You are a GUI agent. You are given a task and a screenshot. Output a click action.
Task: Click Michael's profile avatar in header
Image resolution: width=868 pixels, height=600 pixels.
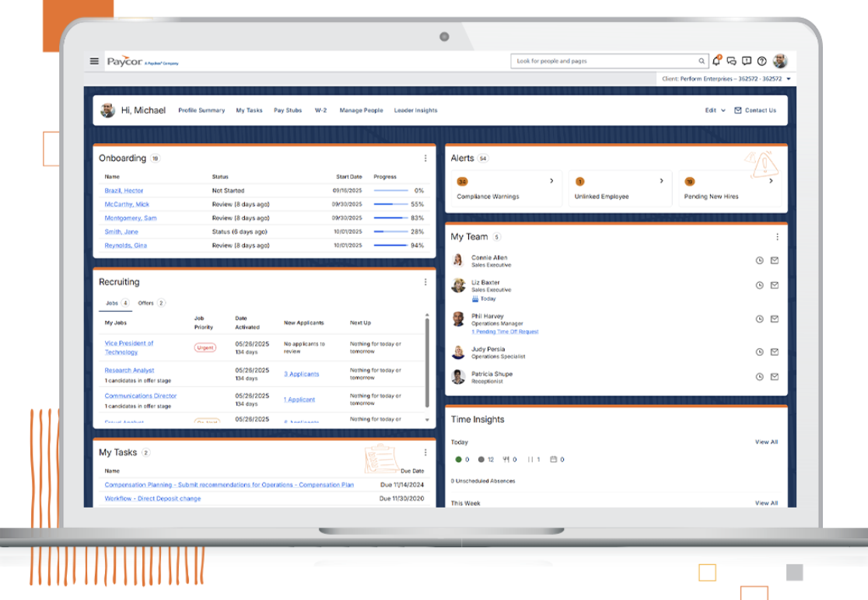781,60
